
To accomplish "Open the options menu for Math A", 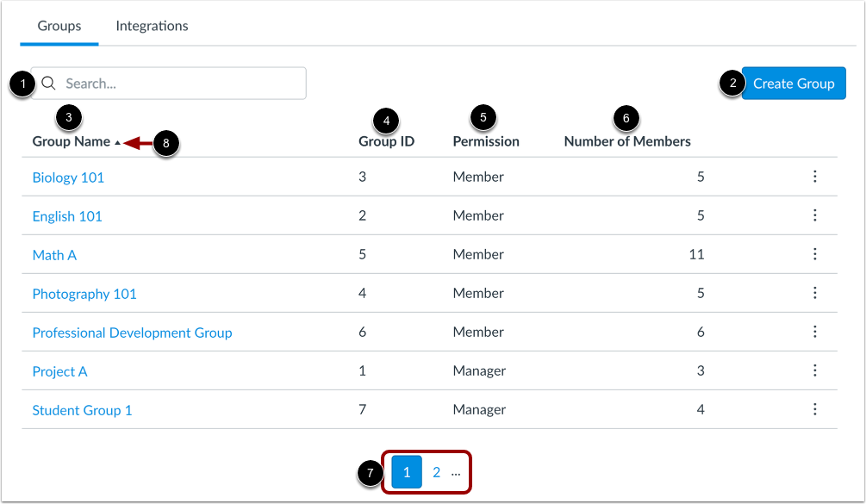I will coord(815,254).
